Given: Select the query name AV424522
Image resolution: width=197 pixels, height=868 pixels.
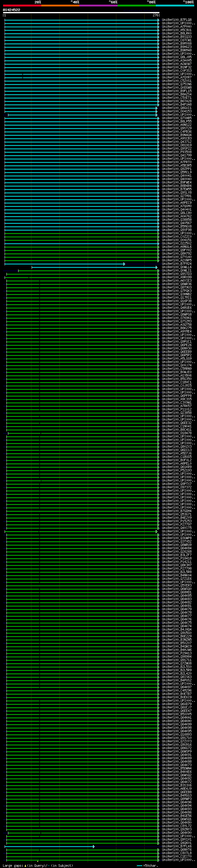Looking at the screenshot, I should point(11,10).
